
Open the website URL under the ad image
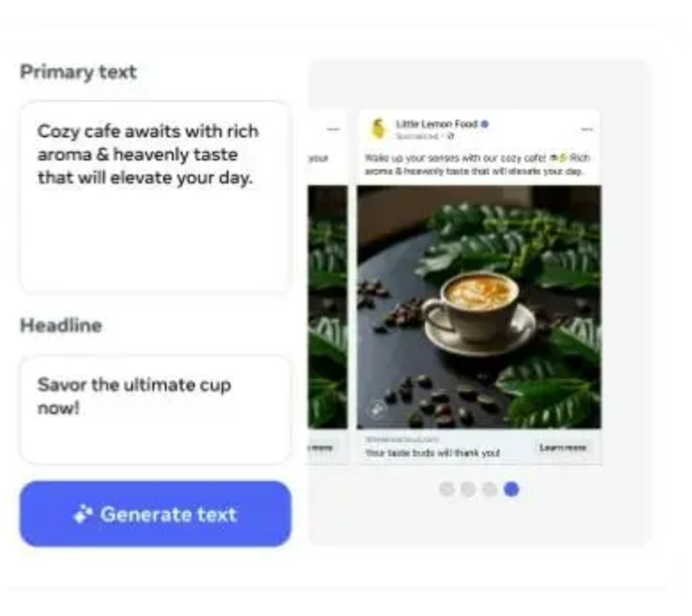coord(402,440)
